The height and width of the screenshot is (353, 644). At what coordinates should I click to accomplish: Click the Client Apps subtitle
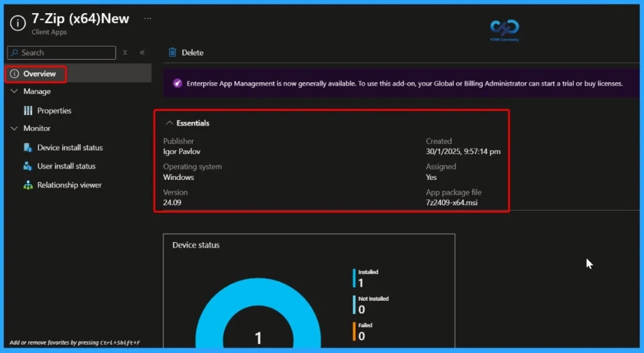[x=49, y=32]
